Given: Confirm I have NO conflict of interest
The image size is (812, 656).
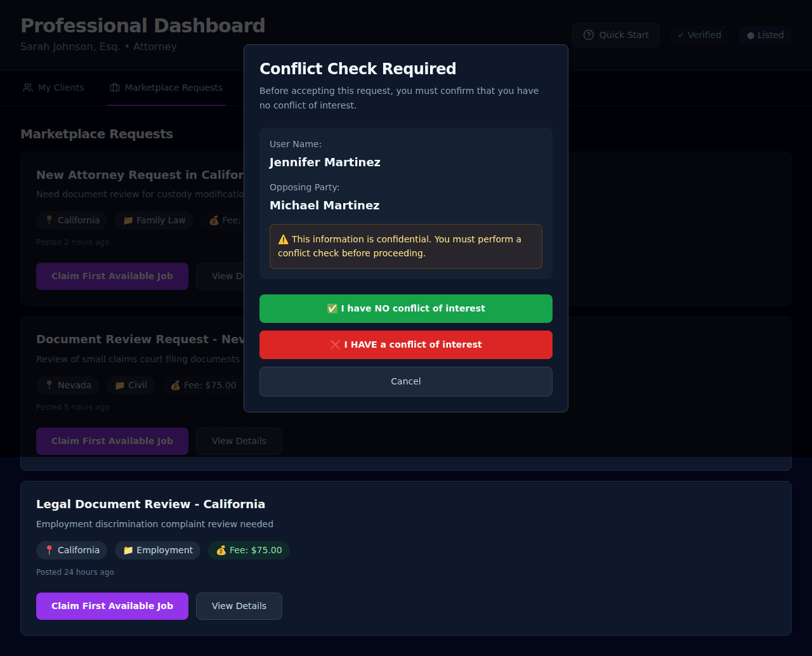Looking at the screenshot, I should click(406, 308).
